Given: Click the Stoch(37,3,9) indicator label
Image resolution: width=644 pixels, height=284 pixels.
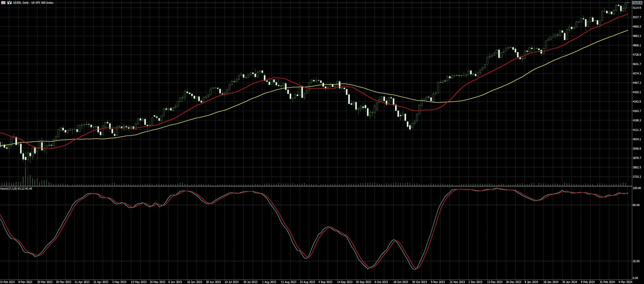Looking at the screenshot, I should tap(16, 189).
